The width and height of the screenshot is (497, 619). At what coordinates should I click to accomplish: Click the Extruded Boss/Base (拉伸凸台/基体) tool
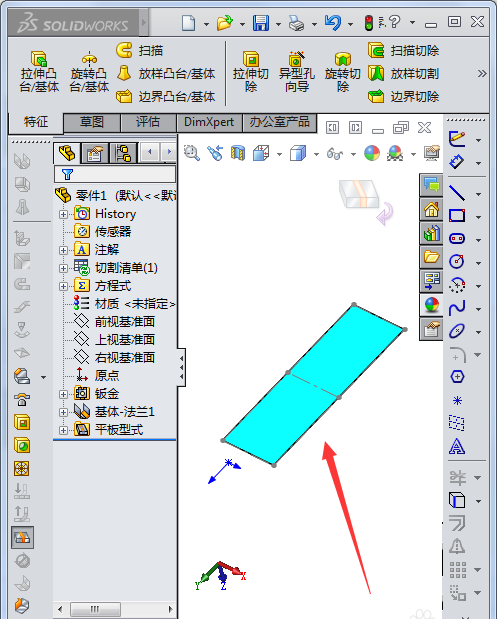tap(39, 72)
